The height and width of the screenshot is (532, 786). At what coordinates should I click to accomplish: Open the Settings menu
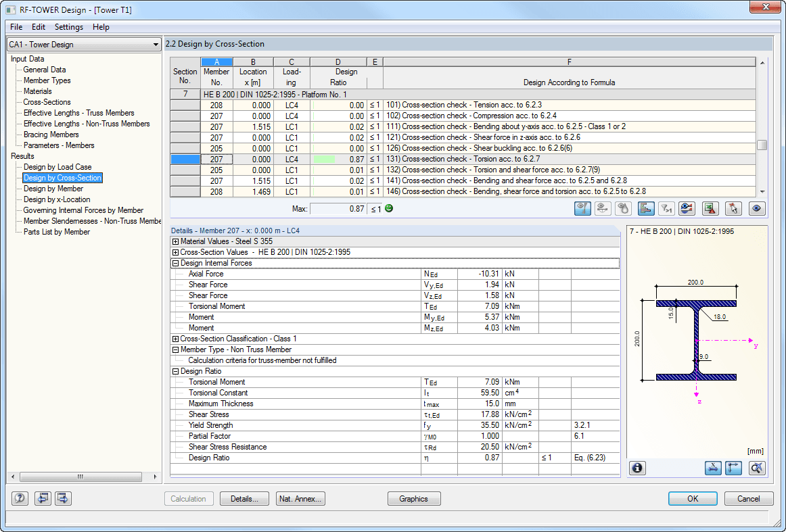click(x=68, y=27)
